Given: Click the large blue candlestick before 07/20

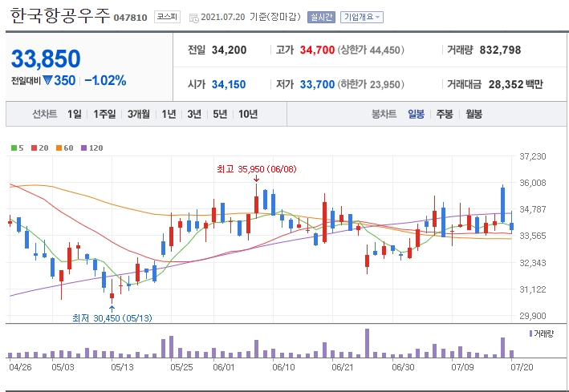Looking at the screenshot, I should (503, 204).
